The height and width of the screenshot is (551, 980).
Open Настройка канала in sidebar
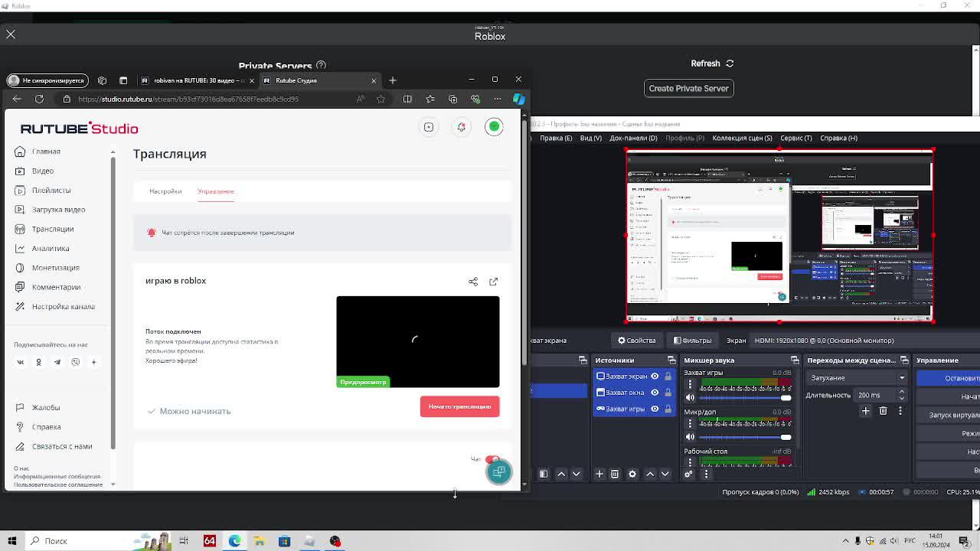pos(64,306)
